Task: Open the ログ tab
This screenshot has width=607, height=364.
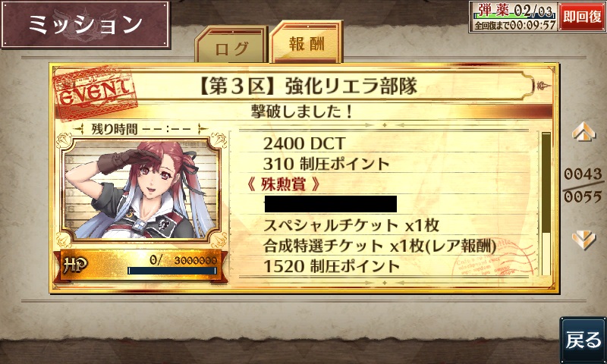Action: coord(231,45)
